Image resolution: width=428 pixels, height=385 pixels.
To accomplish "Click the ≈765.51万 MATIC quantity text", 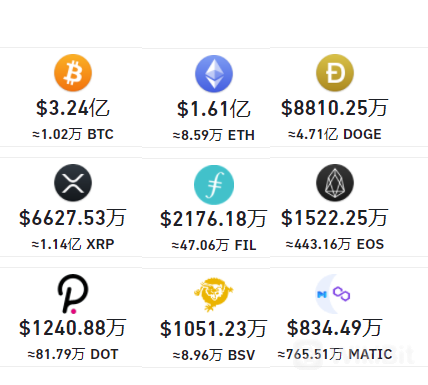I will 335,354.
